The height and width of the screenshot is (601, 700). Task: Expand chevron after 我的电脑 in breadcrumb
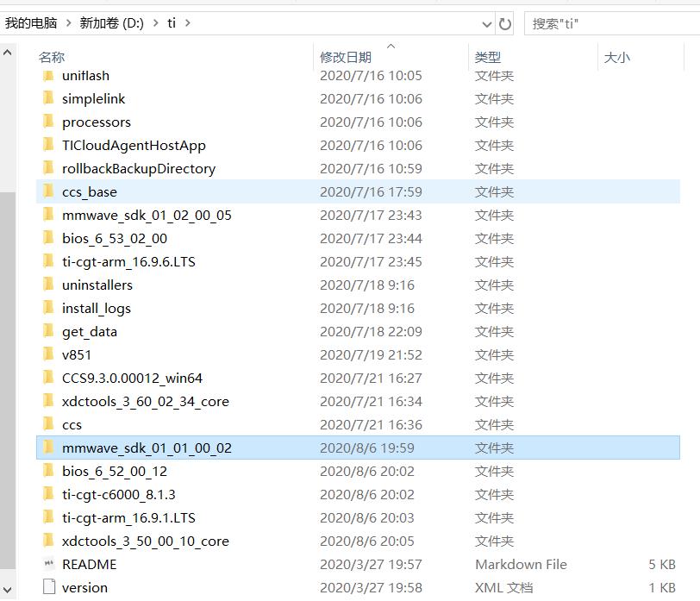click(68, 22)
